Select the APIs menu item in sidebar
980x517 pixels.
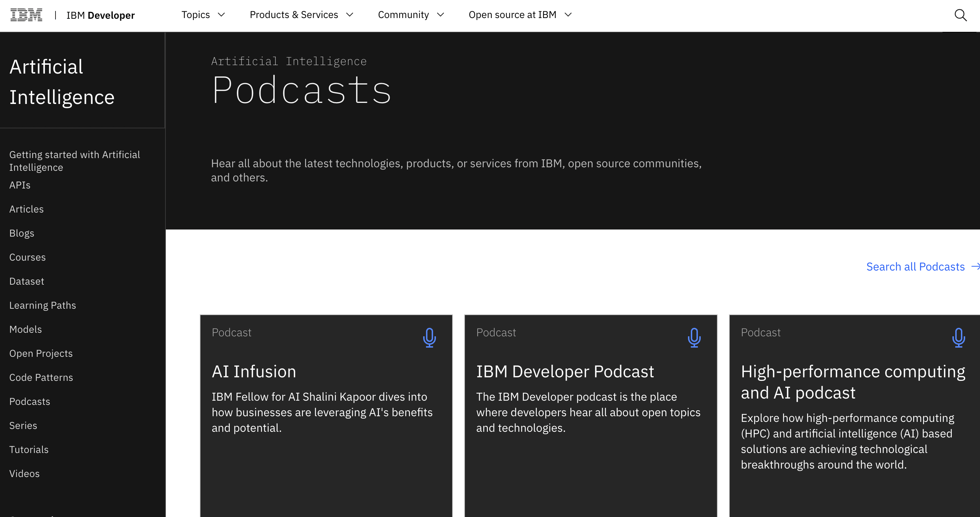tap(20, 185)
